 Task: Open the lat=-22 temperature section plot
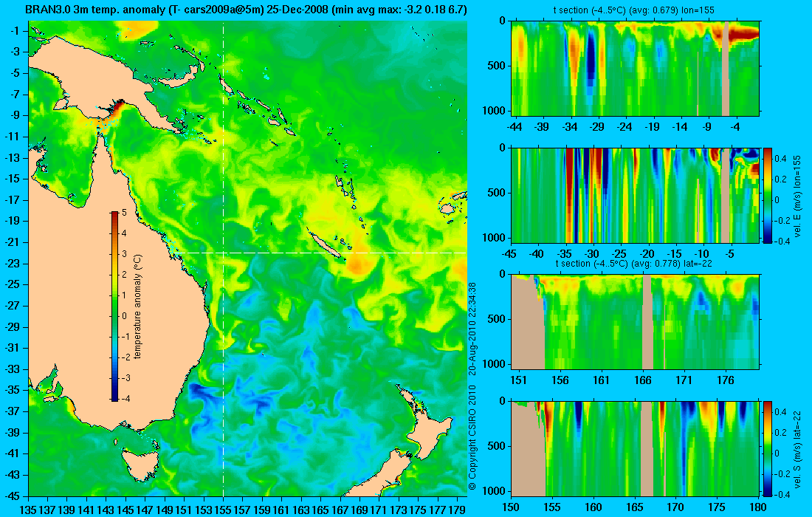point(636,322)
